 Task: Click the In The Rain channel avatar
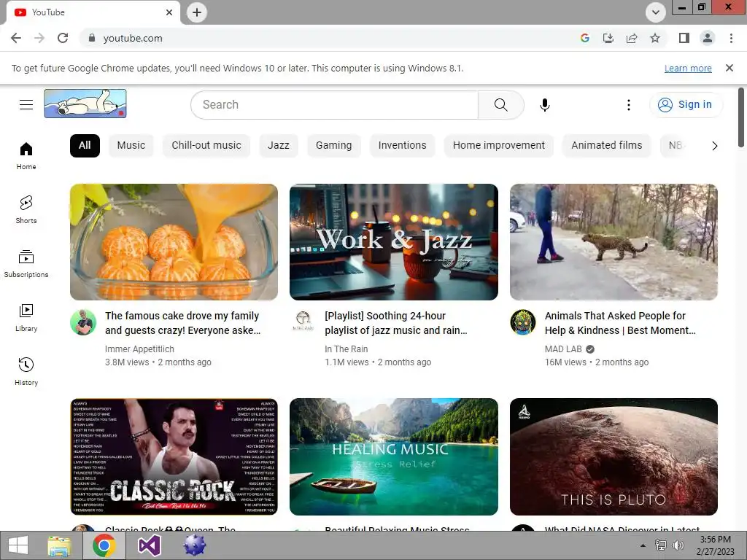pyautogui.click(x=303, y=321)
